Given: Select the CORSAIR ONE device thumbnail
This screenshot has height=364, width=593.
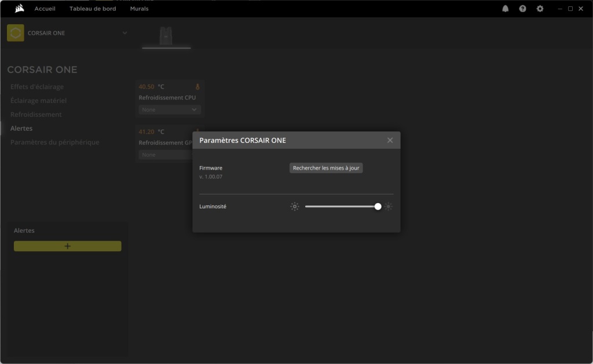Looking at the screenshot, I should point(166,36).
